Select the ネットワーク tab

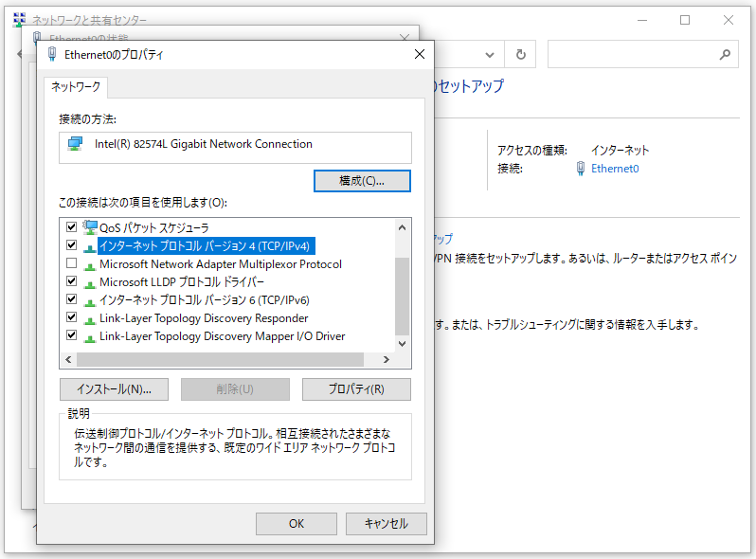[x=76, y=87]
